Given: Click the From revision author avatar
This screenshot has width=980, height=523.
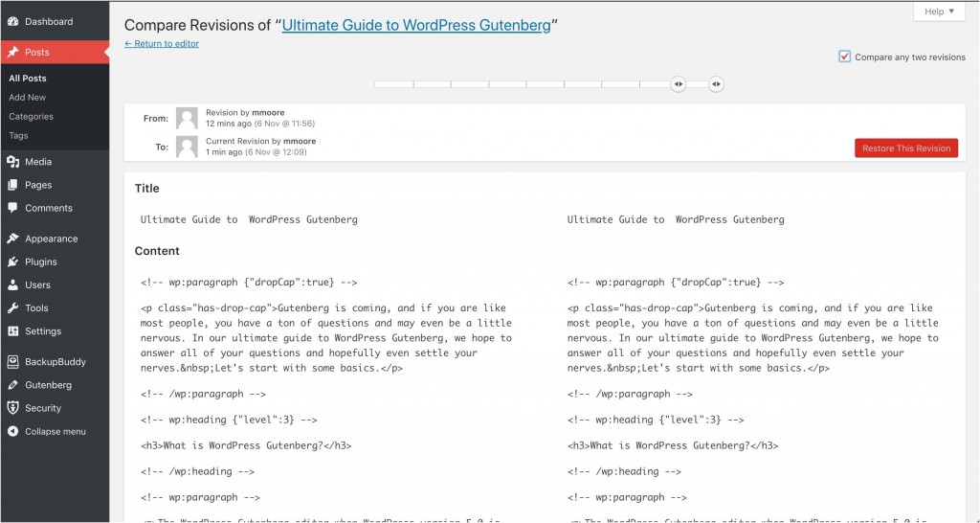Looking at the screenshot, I should pos(187,118).
